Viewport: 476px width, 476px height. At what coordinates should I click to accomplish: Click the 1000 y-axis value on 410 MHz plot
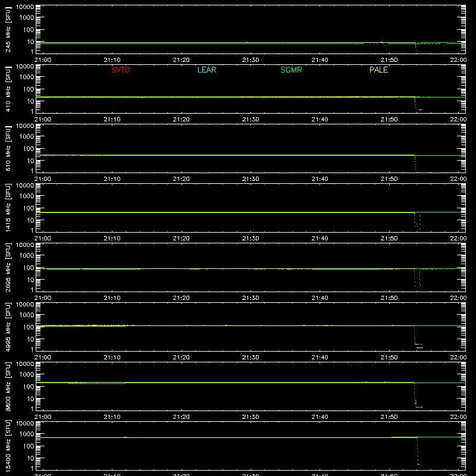point(27,77)
